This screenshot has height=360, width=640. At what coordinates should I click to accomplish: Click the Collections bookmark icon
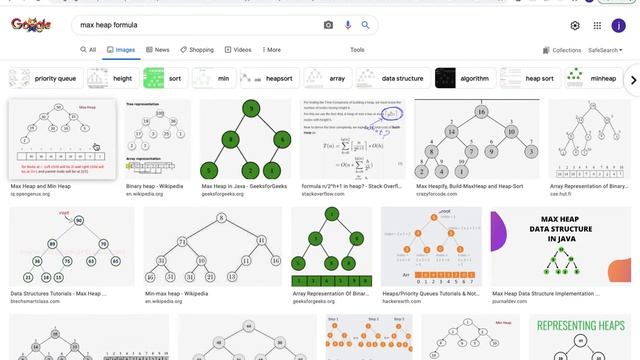click(546, 50)
